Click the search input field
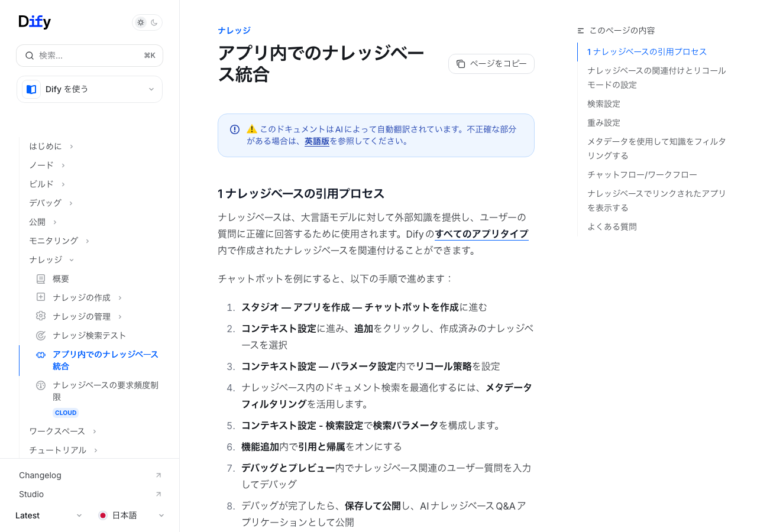Viewport: 757px width, 532px height. pos(89,56)
